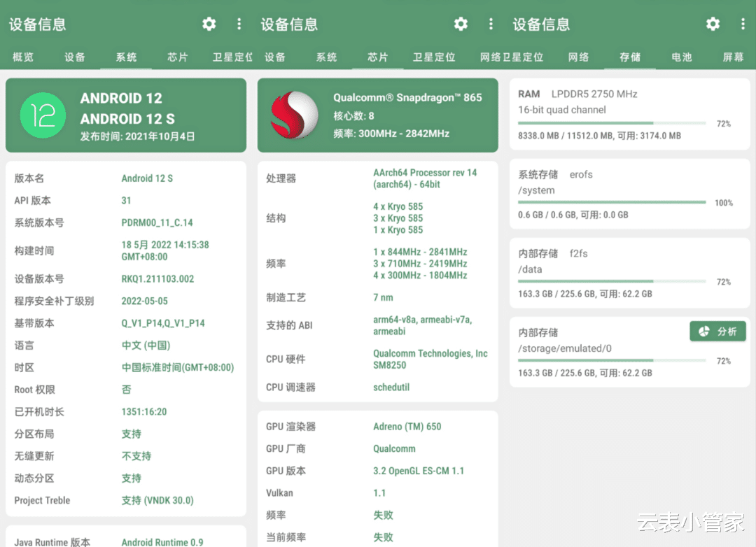
Task: Select baseband version Q_V1_P14,Q_V1_P14
Action: (x=163, y=323)
